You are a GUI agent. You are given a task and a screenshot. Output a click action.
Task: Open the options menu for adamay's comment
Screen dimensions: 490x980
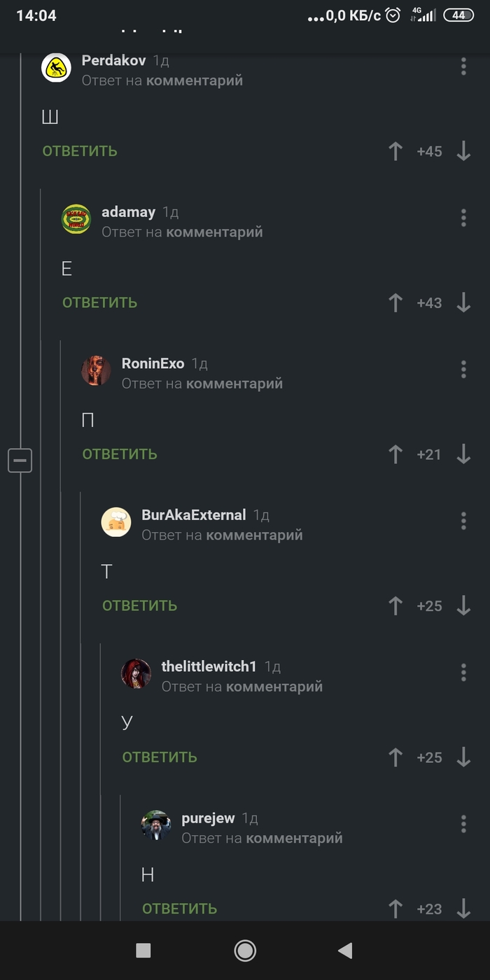(463, 218)
